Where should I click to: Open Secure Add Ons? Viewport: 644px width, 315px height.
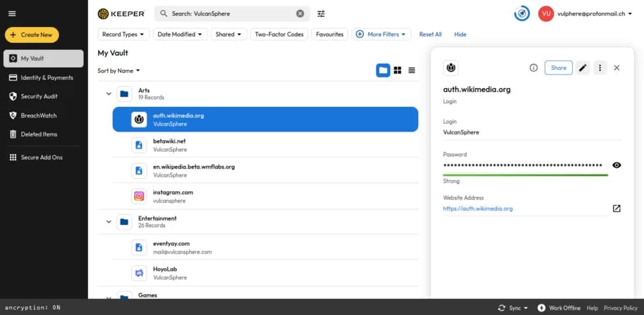click(x=36, y=157)
